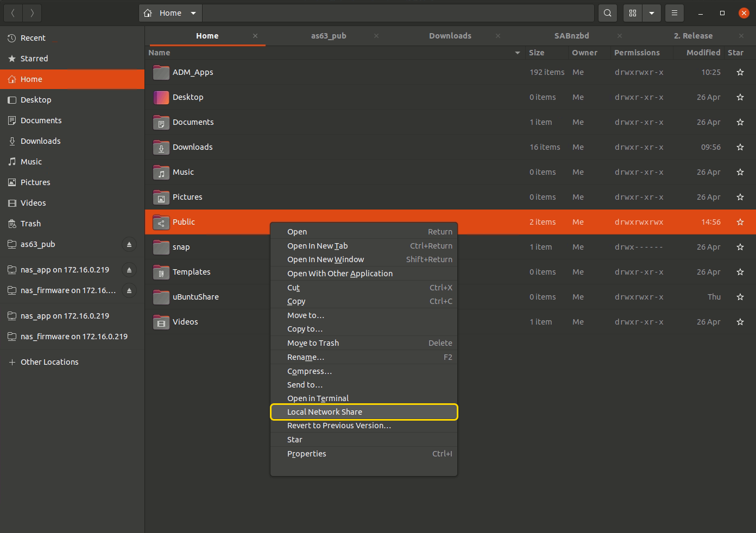Click the location path bar field
Viewport: 756px width, 533px height.
click(x=398, y=13)
